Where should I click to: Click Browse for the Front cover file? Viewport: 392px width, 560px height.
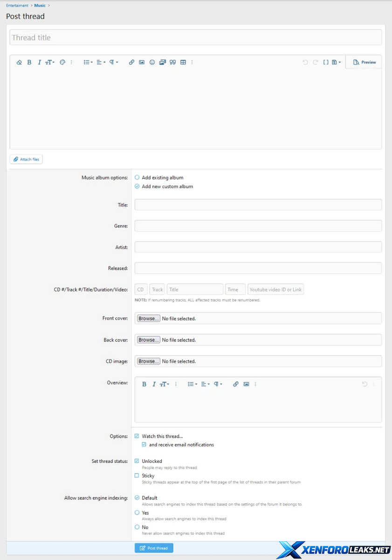click(149, 318)
